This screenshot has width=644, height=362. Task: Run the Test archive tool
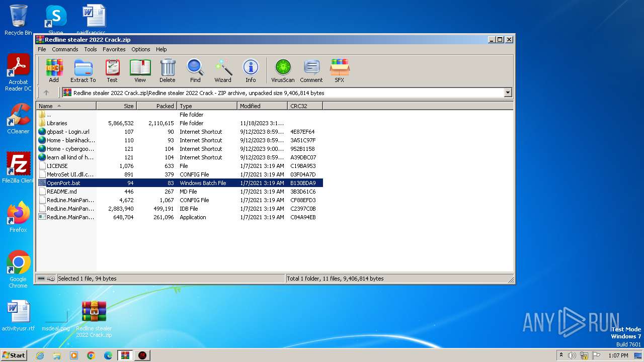click(x=112, y=70)
